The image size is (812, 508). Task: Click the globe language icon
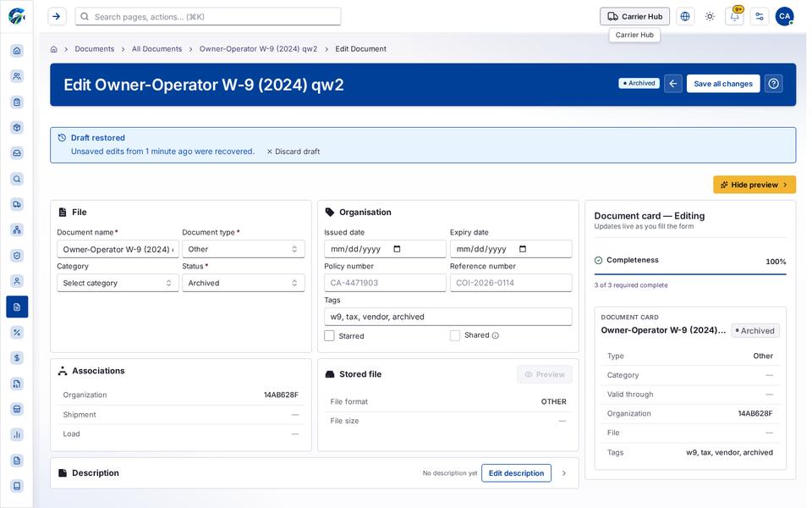(685, 17)
